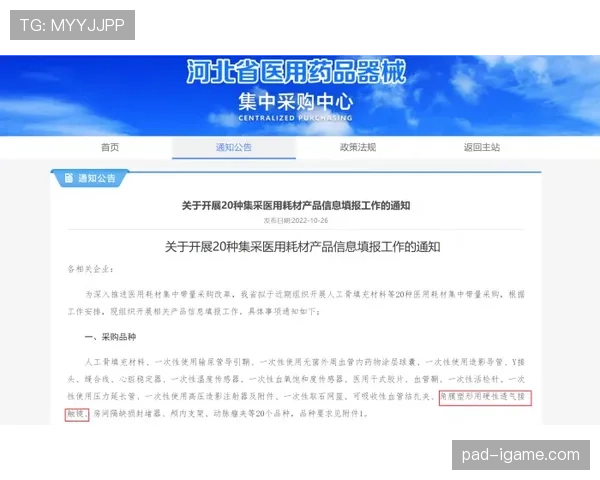Click paragraph line starting 为深入推进医用耗材

click(x=305, y=294)
